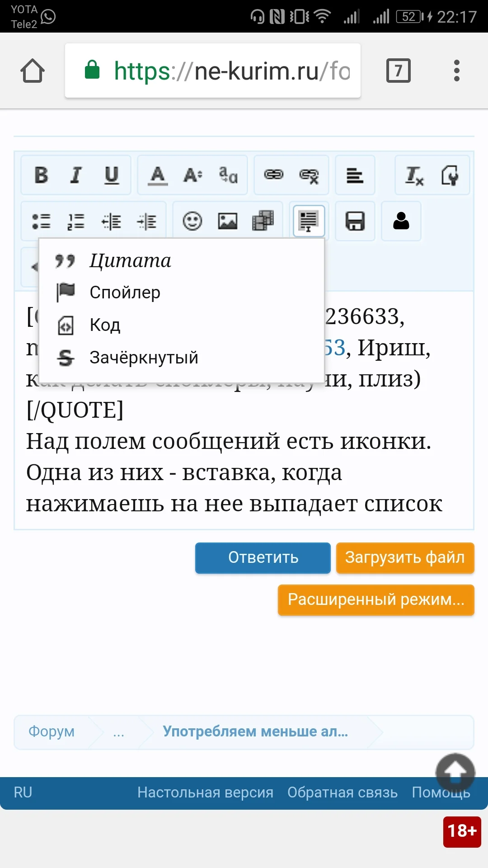The width and height of the screenshot is (488, 868).
Task: Click the user mention icon
Action: [401, 222]
